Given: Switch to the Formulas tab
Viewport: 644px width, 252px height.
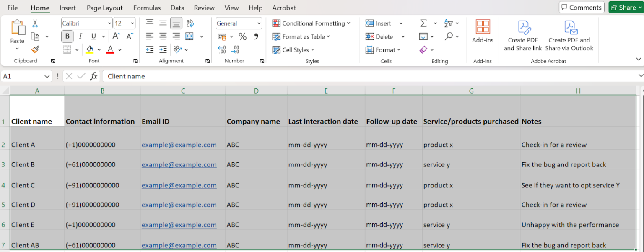Looking at the screenshot, I should point(147,8).
